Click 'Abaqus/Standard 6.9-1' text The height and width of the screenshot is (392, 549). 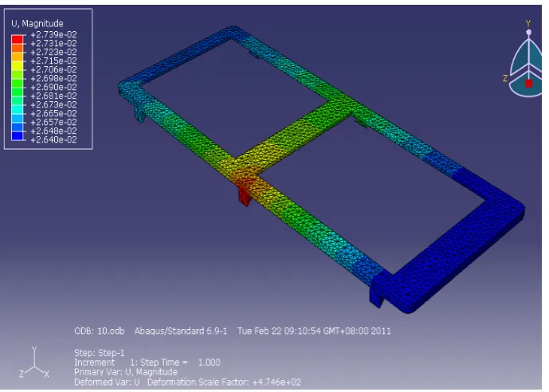click(181, 331)
